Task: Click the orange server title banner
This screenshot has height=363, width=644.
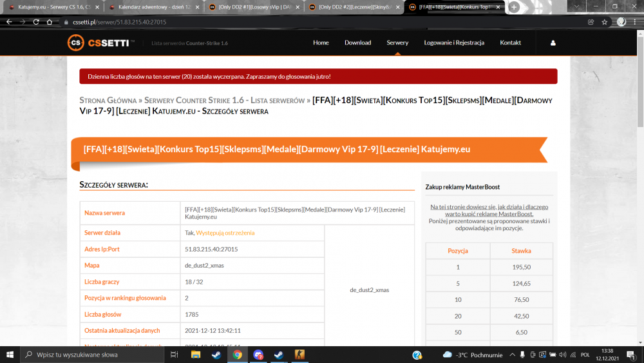Action: click(x=309, y=150)
